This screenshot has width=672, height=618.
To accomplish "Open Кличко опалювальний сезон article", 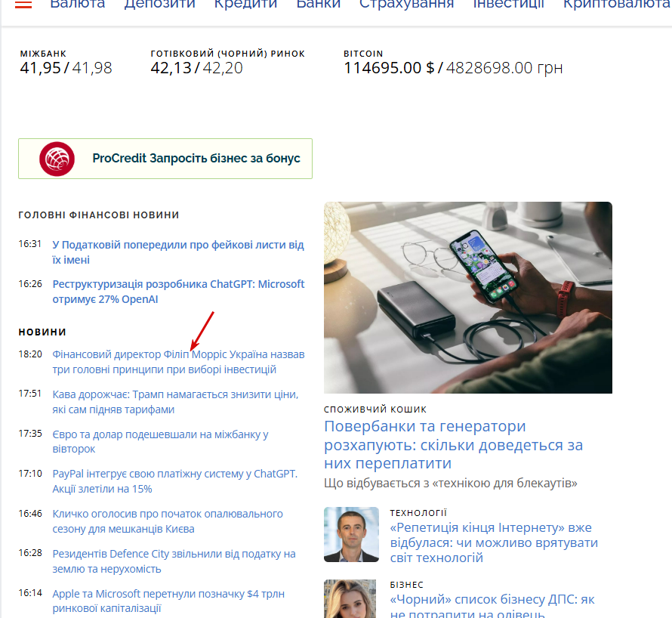I will (168, 521).
